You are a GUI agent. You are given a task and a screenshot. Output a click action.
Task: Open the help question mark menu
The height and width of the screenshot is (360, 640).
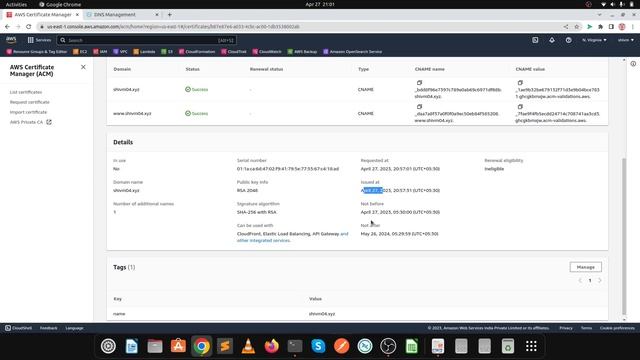(x=569, y=40)
